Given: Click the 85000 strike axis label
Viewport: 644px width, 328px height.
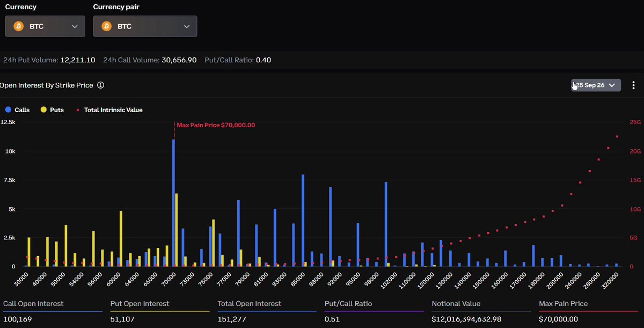Looking at the screenshot, I should click(x=297, y=280).
